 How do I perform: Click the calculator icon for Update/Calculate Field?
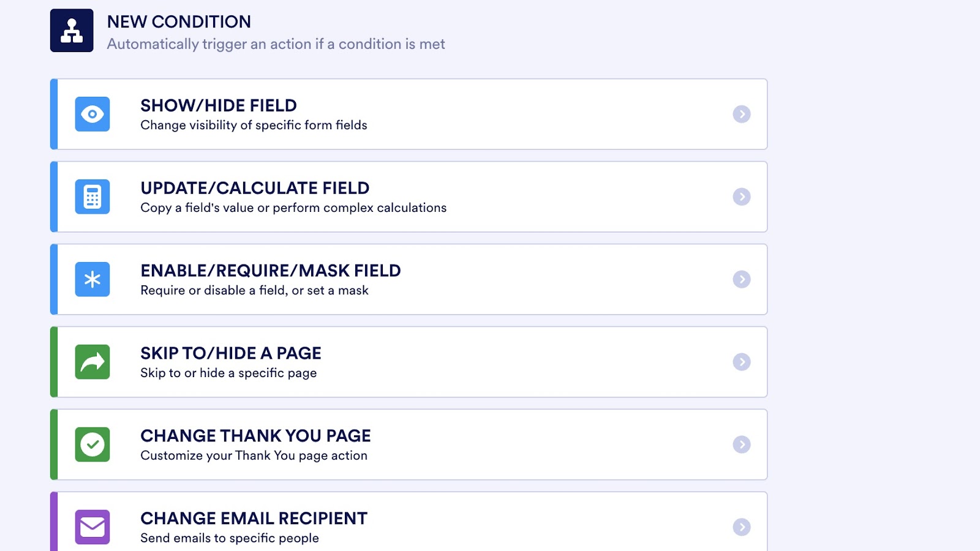point(92,197)
